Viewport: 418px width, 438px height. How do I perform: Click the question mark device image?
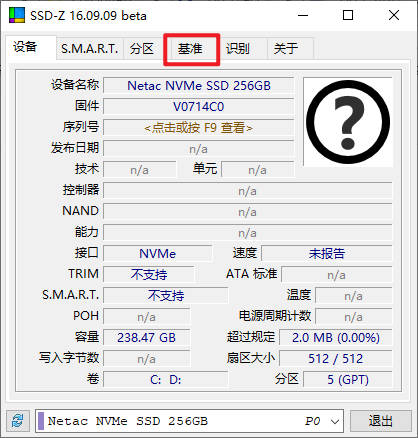click(x=348, y=122)
